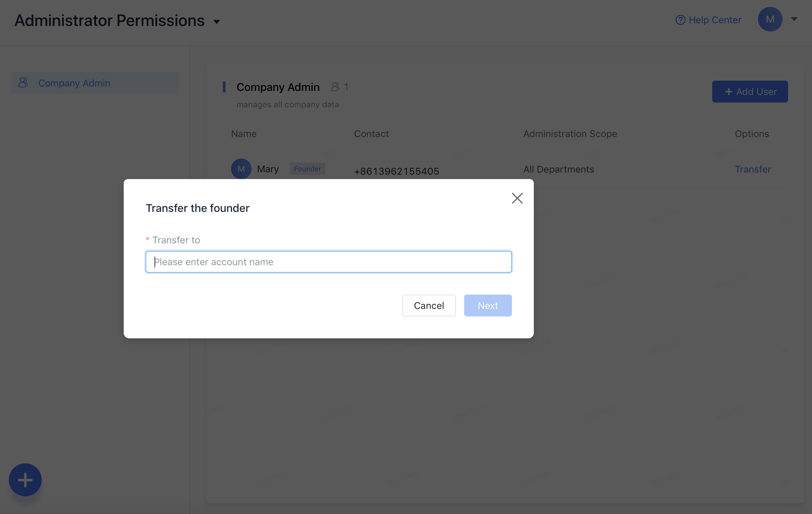Click the Name column header
812x514 pixels.
[x=244, y=134]
